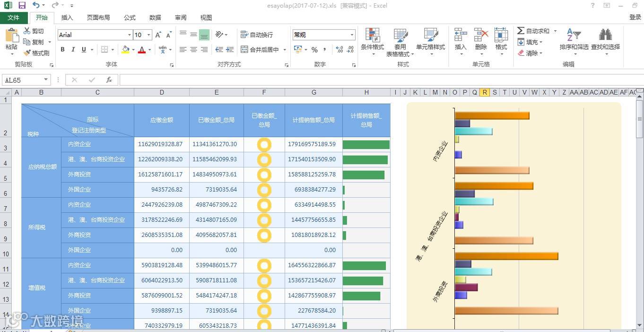This screenshot has width=644, height=332.
Task: Toggle Bold formatting
Action: pyautogui.click(x=62, y=50)
